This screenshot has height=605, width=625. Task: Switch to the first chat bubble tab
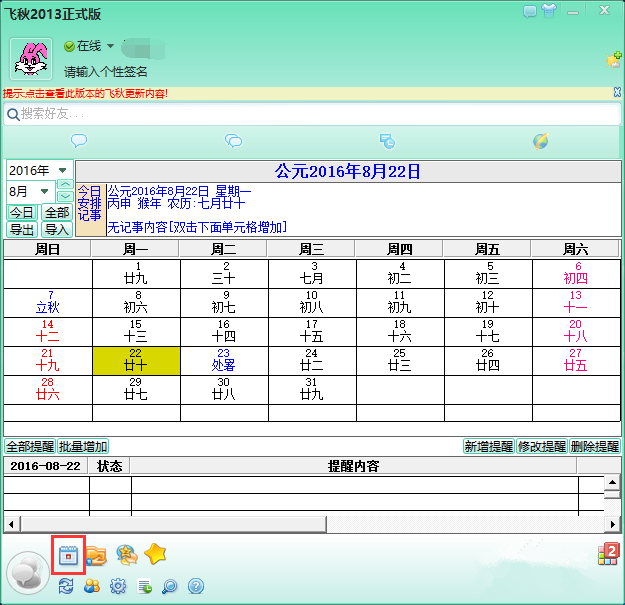[x=78, y=141]
